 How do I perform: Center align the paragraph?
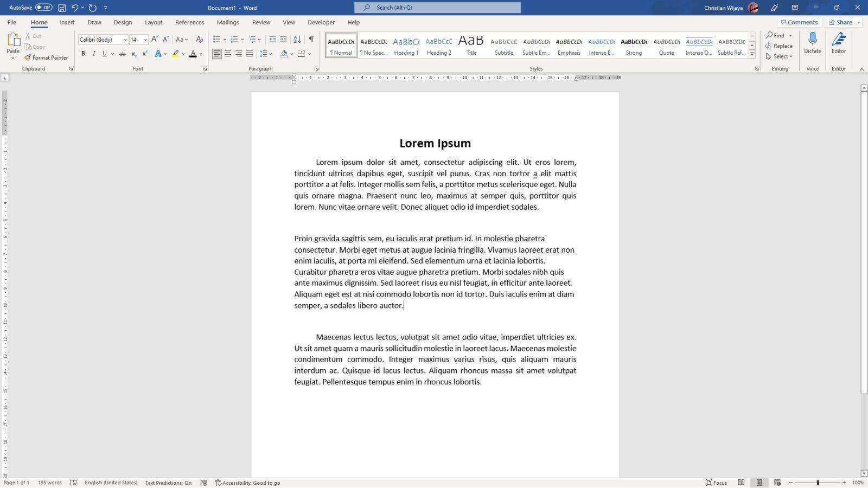pyautogui.click(x=228, y=53)
